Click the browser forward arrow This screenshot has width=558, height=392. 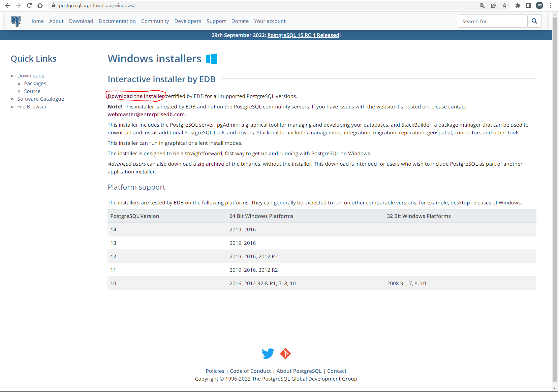point(19,5)
